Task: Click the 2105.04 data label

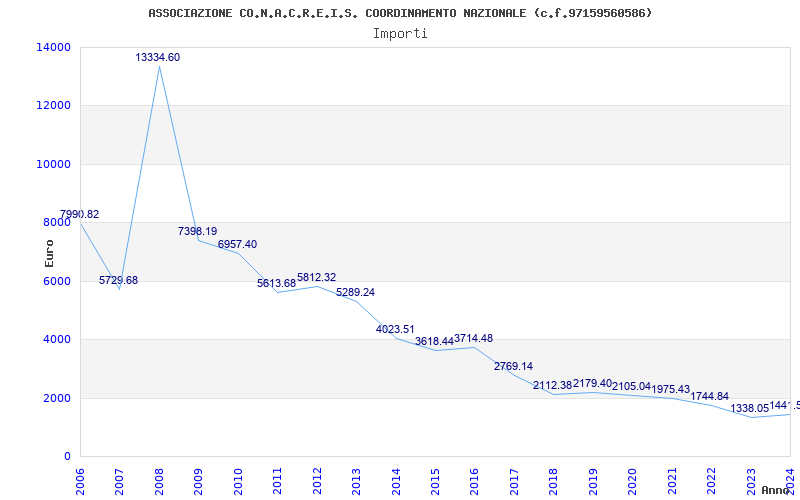Action: (632, 386)
